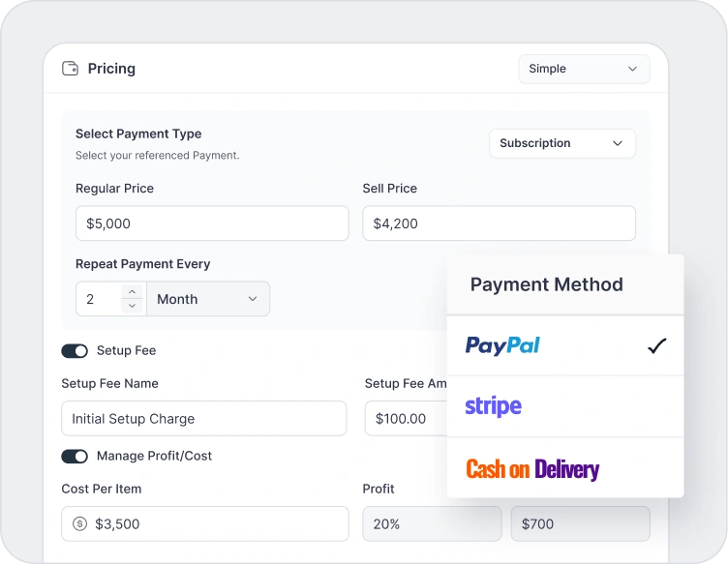Turn off Manage Profit/Cost toggle

75,457
